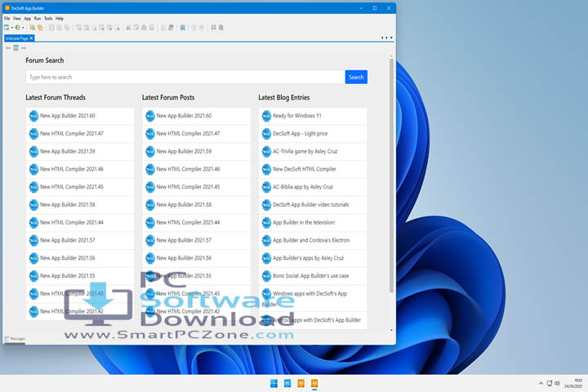Focus the Forum Search text field
Viewport: 588px width, 392px height.
(185, 77)
